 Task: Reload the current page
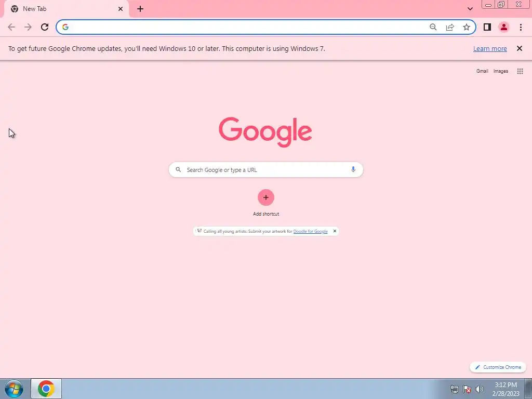point(45,27)
